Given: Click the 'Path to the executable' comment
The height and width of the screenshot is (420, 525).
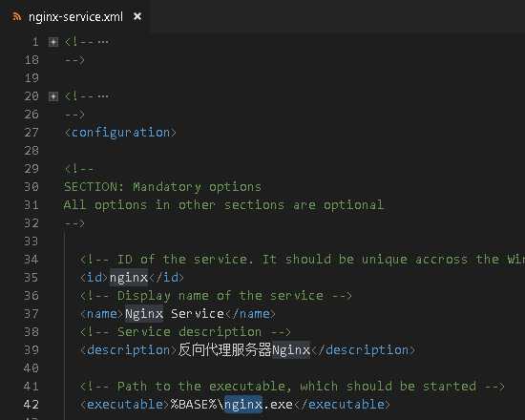Looking at the screenshot, I should [292, 387].
